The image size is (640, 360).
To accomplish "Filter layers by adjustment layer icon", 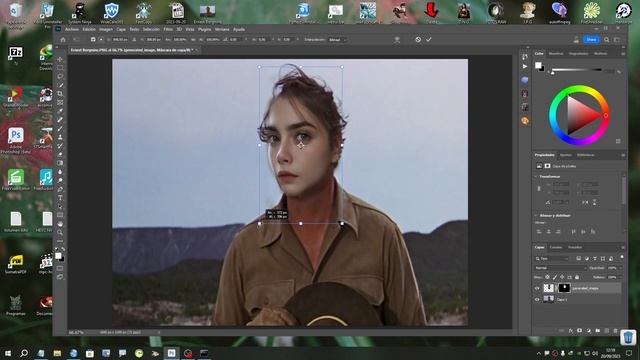I will coord(587,258).
